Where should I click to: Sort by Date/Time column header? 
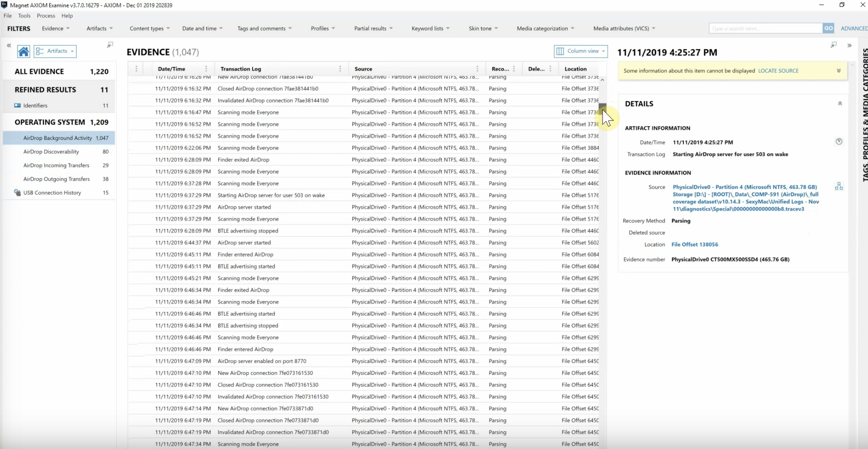click(171, 69)
